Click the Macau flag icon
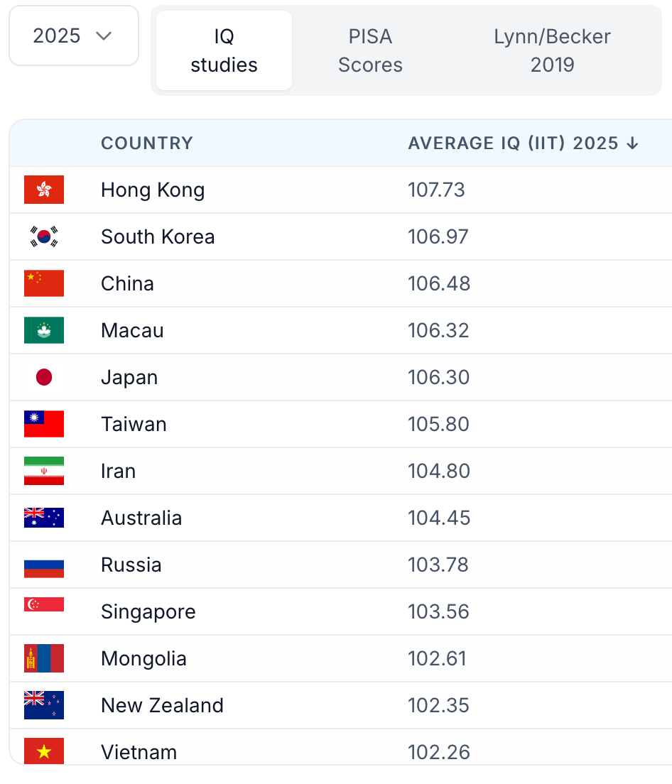Screen dimensions: 672x784 pyautogui.click(x=44, y=330)
